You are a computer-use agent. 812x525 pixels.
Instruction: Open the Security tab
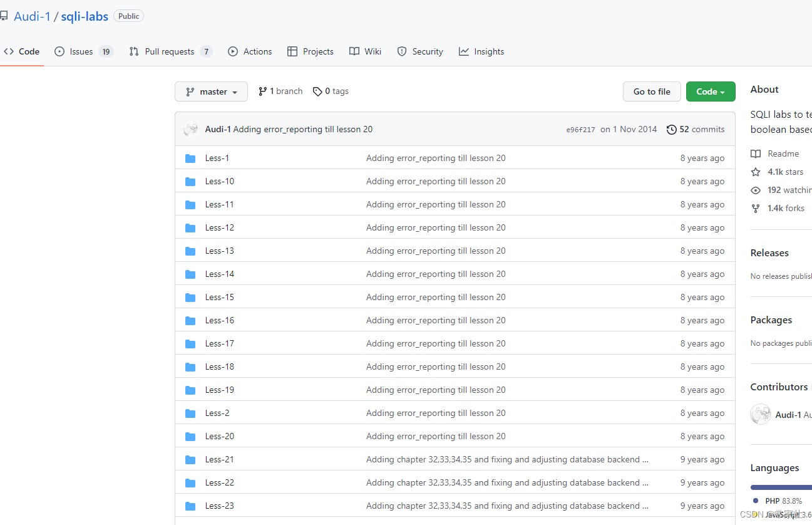pos(420,52)
